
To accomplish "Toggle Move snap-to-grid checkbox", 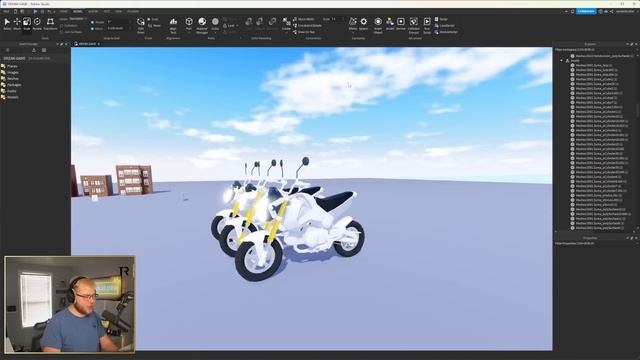I will tap(93, 29).
